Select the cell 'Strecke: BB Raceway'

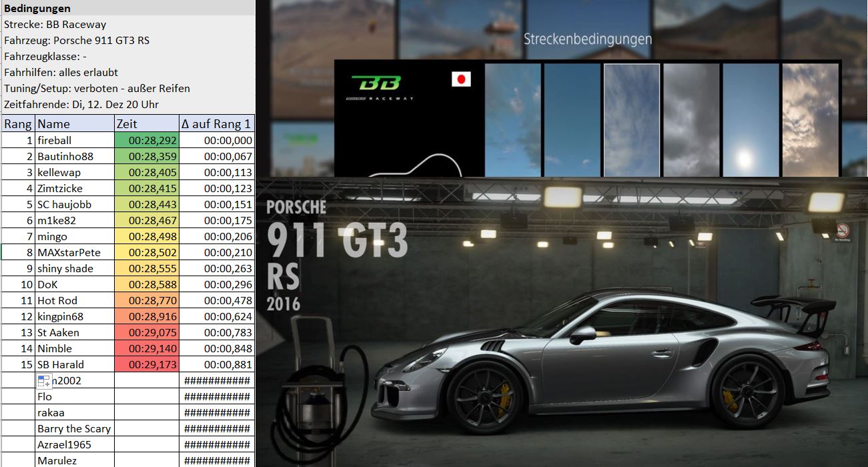127,25
